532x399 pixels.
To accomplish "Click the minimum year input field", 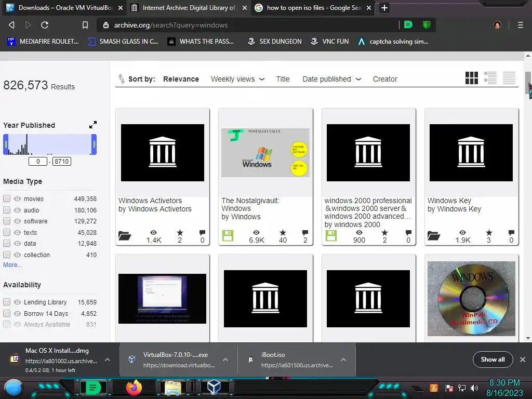I will (x=37, y=162).
